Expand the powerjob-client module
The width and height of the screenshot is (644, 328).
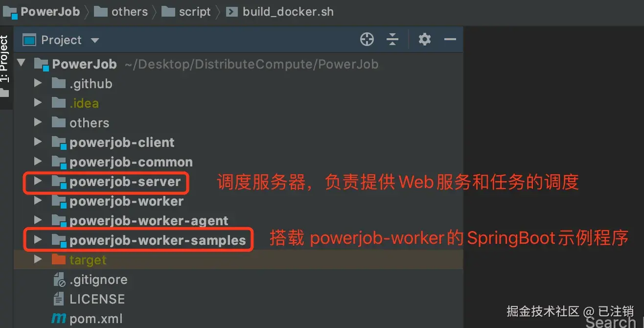[x=38, y=142]
